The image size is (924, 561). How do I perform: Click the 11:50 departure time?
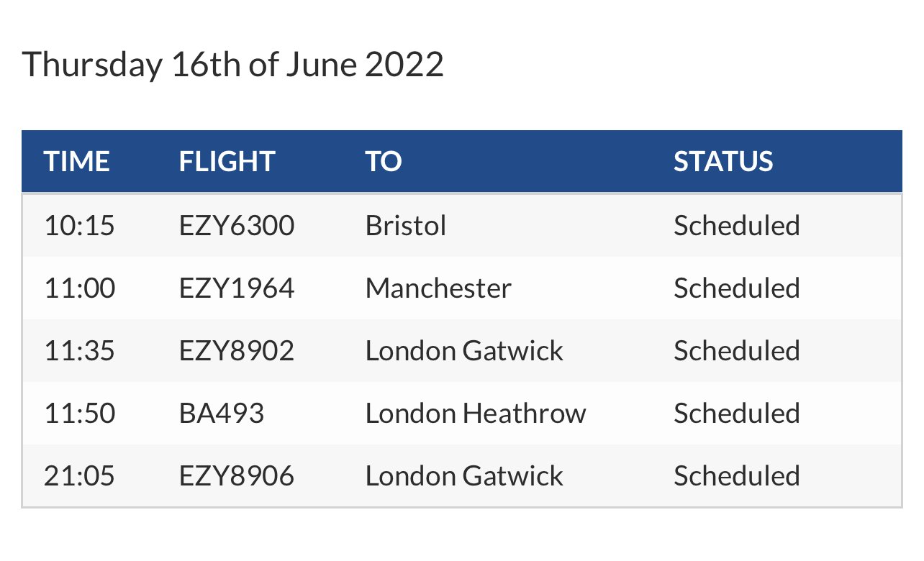click(x=79, y=414)
